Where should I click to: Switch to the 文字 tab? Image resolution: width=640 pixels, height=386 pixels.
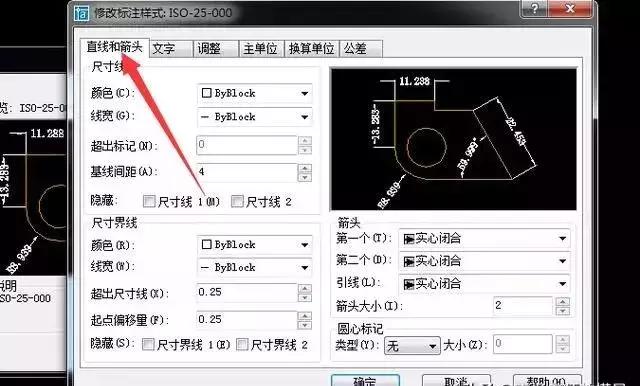(171, 49)
